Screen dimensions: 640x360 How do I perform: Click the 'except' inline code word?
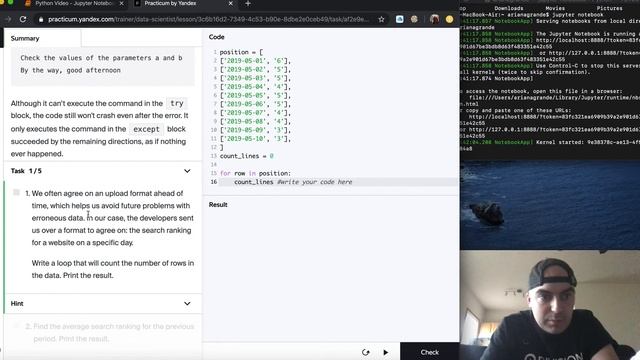coord(146,129)
